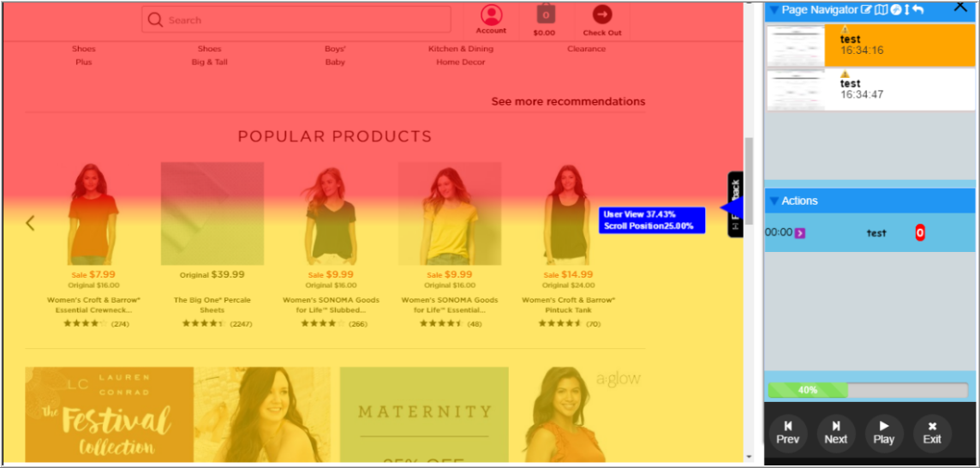Open the map icon in Page Navigator
The width and height of the screenshot is (980, 468).
(x=881, y=10)
